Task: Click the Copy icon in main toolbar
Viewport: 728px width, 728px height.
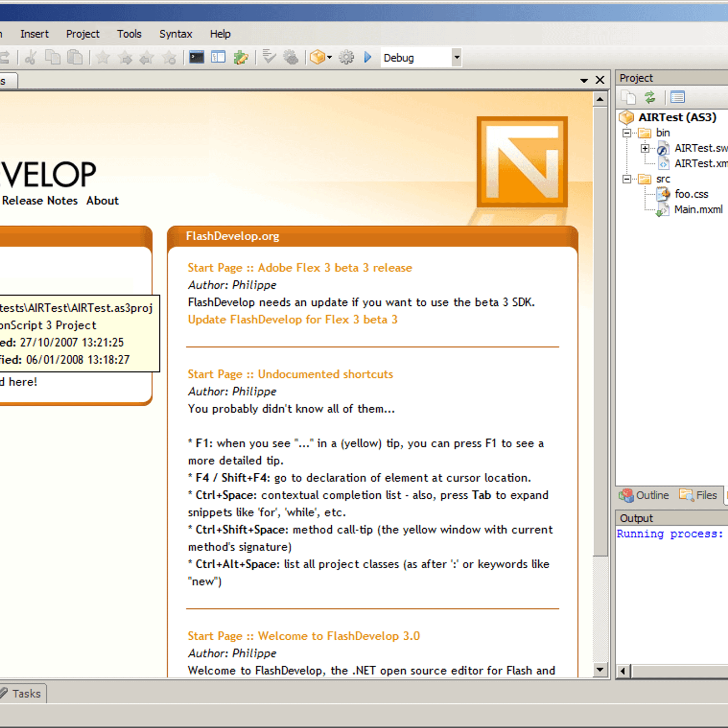Action: click(53, 57)
